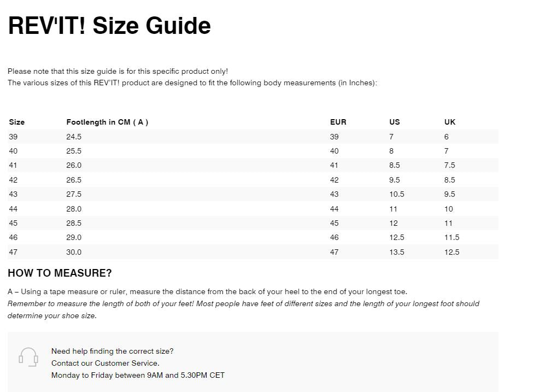Click the REV'IT! Size Guide title
The width and height of the screenshot is (534, 392).
coord(109,26)
